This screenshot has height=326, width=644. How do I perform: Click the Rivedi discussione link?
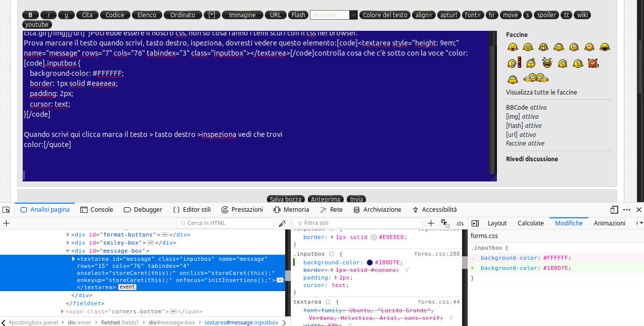pyautogui.click(x=532, y=159)
